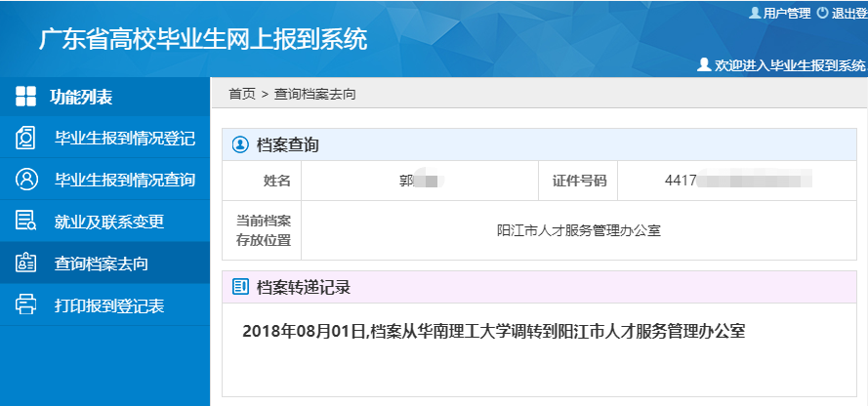The width and height of the screenshot is (868, 406).
Task: Select 打印报到登记表 in the sidebar
Action: click(108, 305)
